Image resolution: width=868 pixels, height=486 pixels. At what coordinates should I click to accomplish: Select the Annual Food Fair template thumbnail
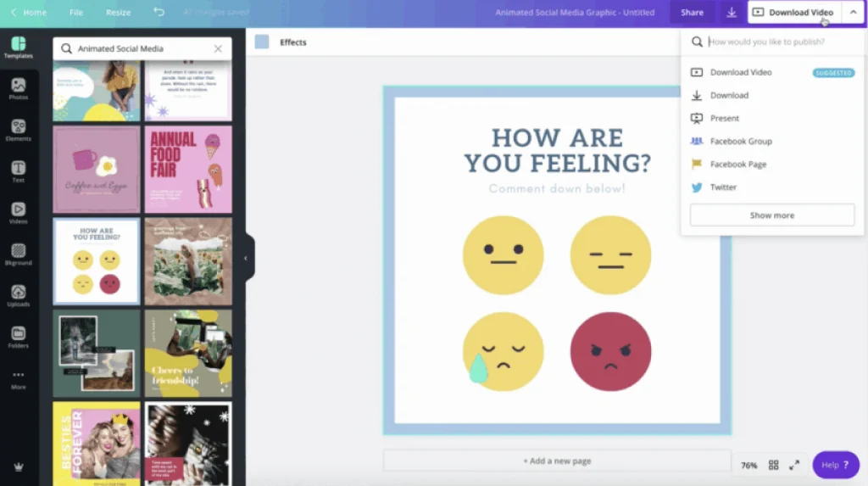[x=188, y=169]
